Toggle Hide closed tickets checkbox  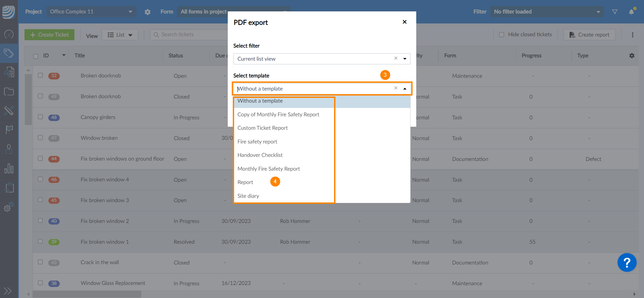(x=502, y=35)
